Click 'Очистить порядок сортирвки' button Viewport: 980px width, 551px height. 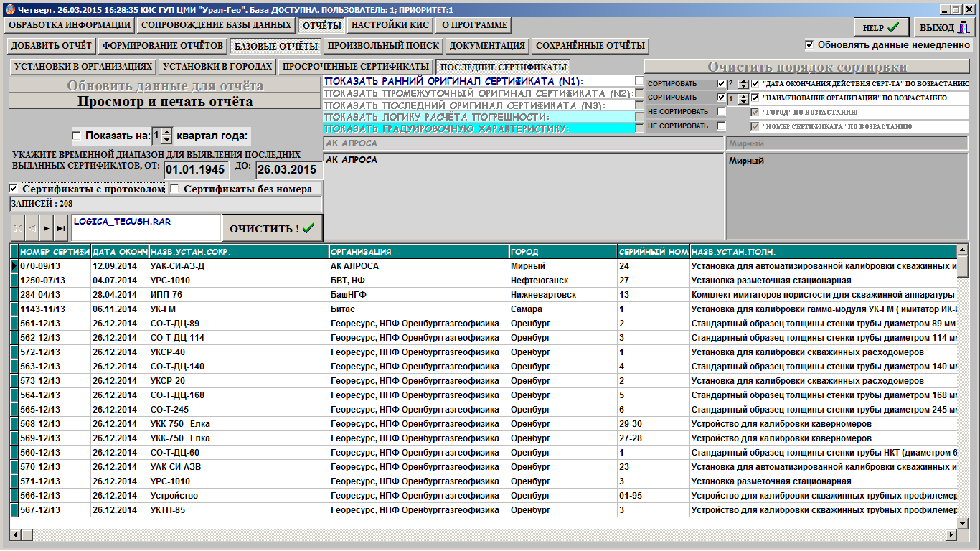pos(807,67)
